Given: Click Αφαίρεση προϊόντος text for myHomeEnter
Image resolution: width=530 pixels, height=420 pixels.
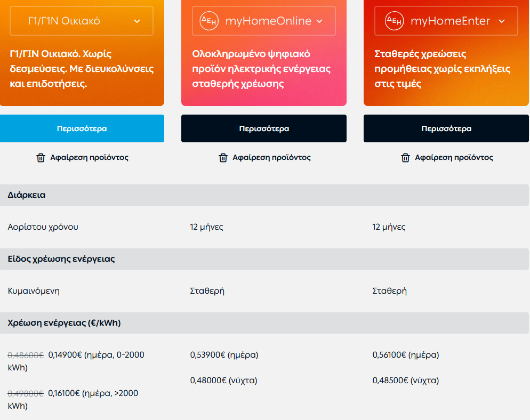Looking at the screenshot, I should 454,157.
